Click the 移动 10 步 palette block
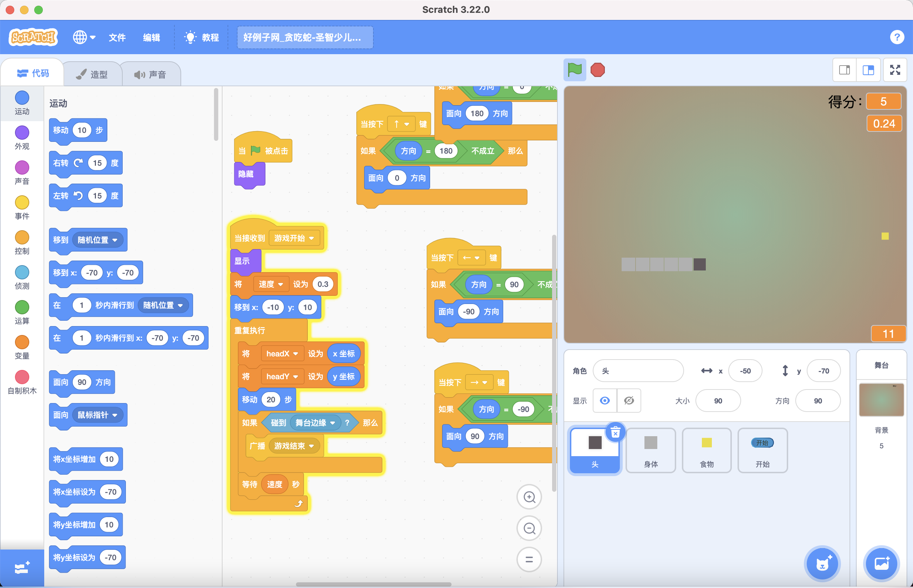Viewport: 913px width, 588px height. pos(78,130)
